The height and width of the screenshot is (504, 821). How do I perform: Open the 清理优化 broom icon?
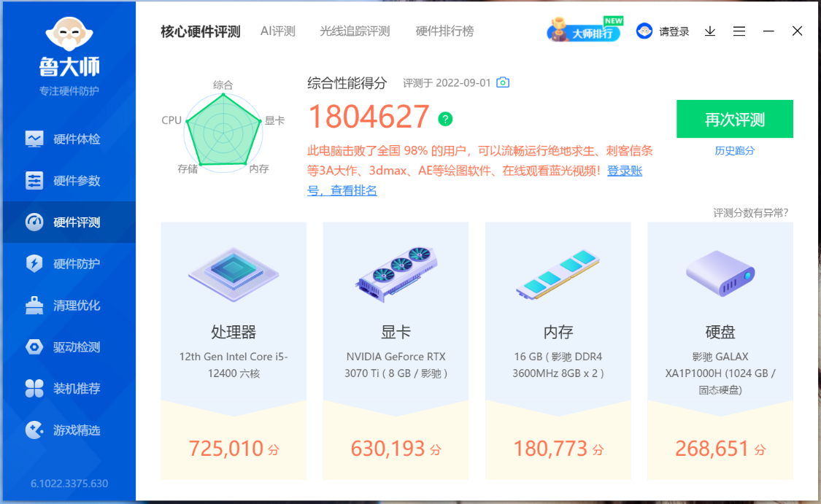point(34,305)
